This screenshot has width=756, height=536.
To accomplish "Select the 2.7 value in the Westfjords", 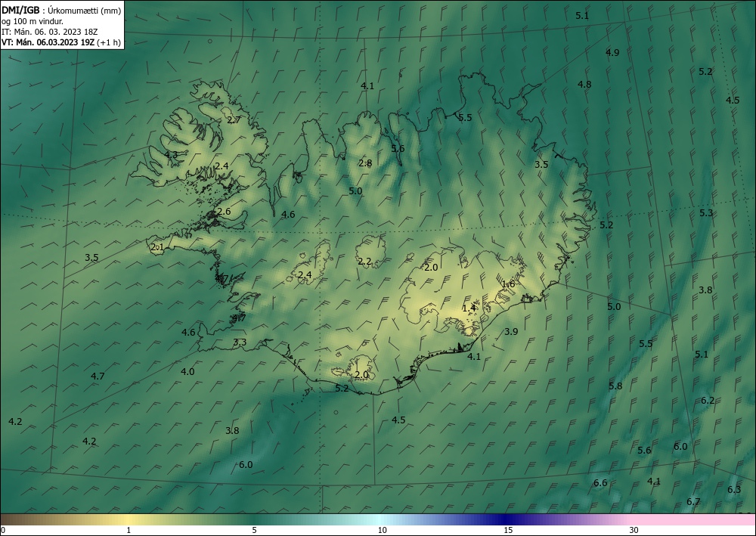I will click(234, 120).
